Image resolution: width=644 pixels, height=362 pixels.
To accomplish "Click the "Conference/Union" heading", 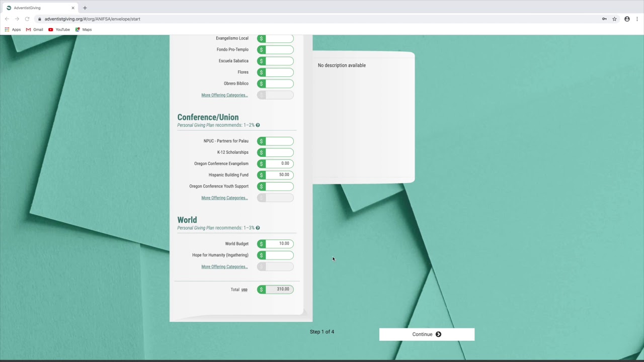I will coord(208,117).
